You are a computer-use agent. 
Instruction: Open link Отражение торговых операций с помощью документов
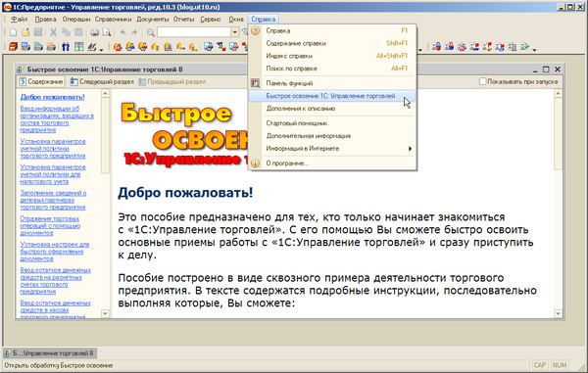click(50, 225)
